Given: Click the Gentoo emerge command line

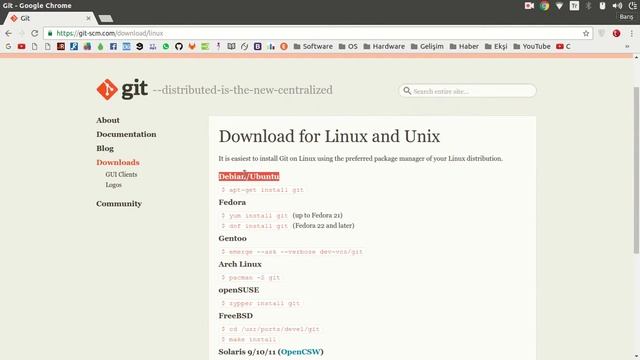Looking at the screenshot, I should click(x=292, y=252).
